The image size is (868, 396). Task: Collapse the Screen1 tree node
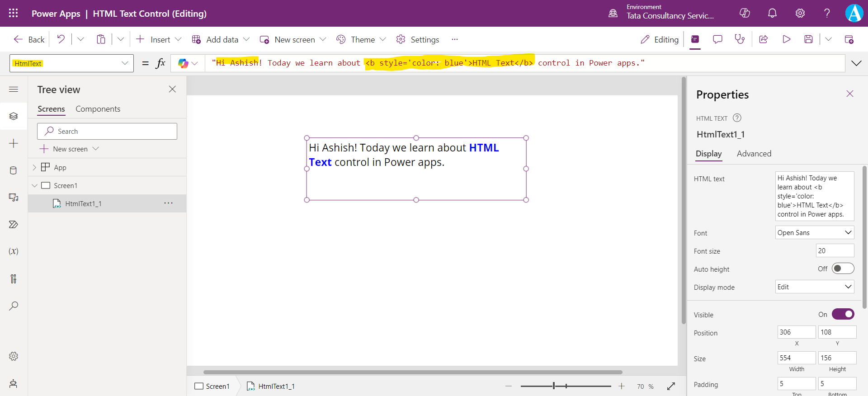34,186
